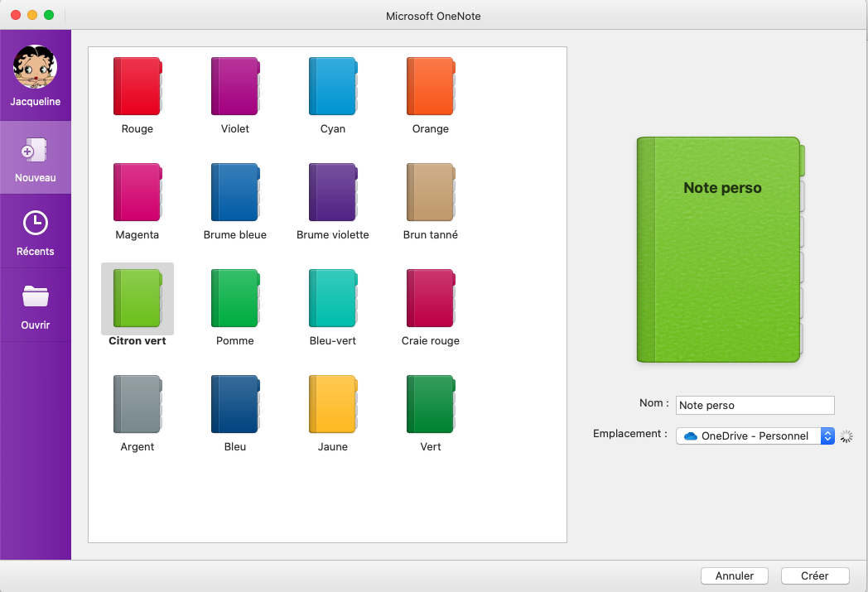
Task: Click the Nom text field
Action: coord(755,405)
